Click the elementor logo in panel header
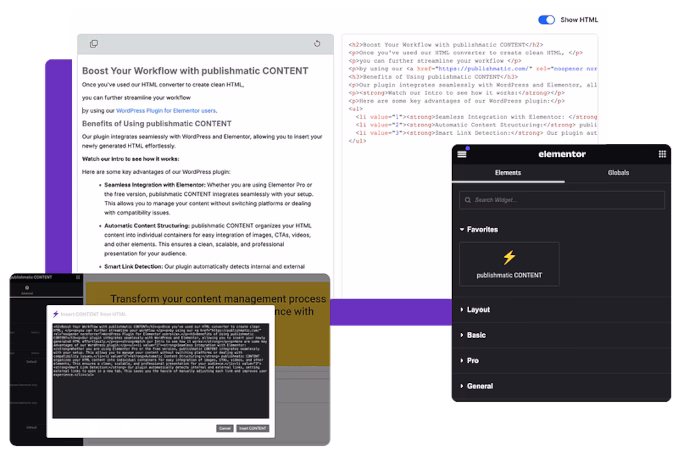The image size is (678, 452). click(x=562, y=154)
